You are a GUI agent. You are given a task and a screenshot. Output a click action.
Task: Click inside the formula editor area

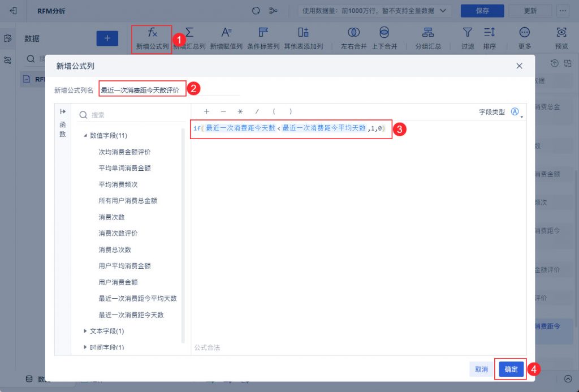point(358,236)
